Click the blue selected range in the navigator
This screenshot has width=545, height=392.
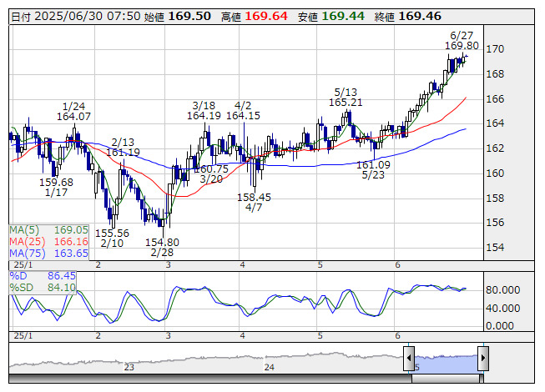click(x=446, y=359)
